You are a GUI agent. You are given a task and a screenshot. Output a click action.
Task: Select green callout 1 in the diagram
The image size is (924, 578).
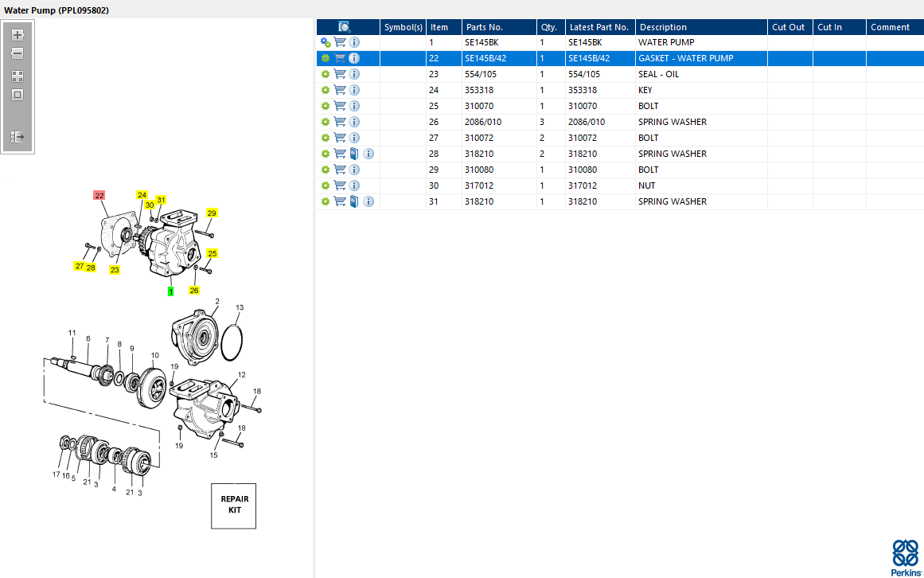[171, 291]
